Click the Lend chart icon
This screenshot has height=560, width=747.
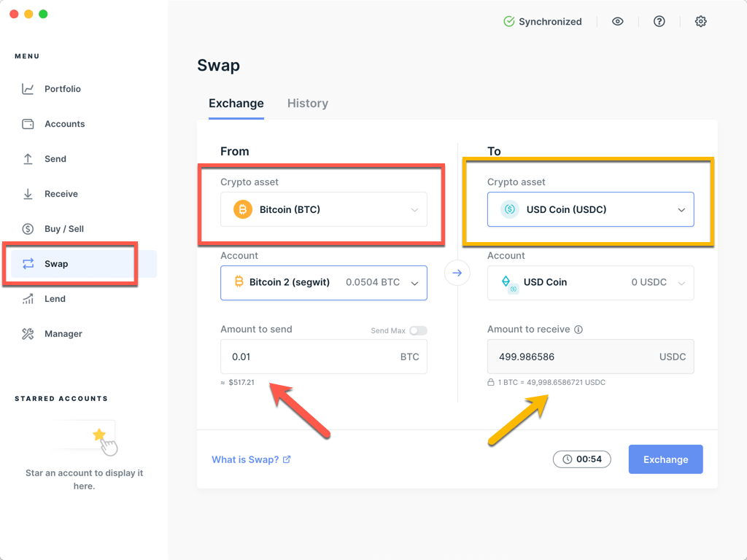coord(28,299)
